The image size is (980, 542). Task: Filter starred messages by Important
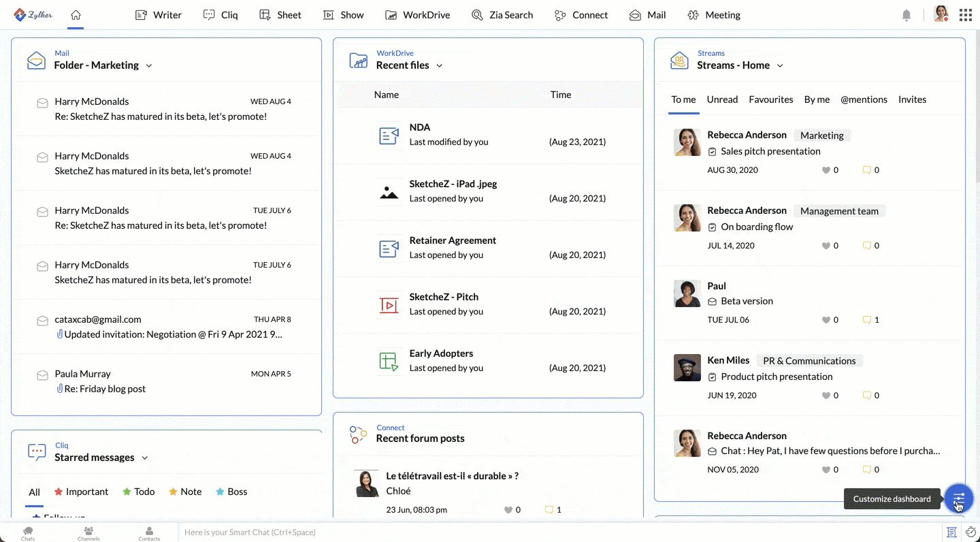click(x=81, y=492)
